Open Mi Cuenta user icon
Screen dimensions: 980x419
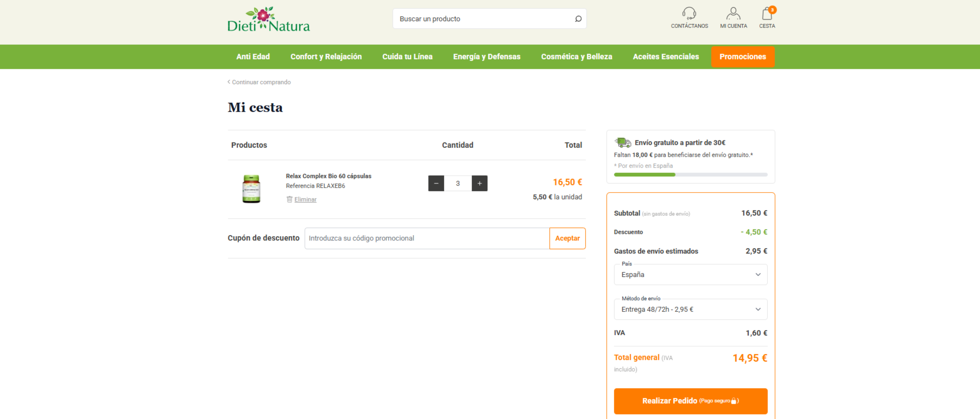pyautogui.click(x=733, y=14)
